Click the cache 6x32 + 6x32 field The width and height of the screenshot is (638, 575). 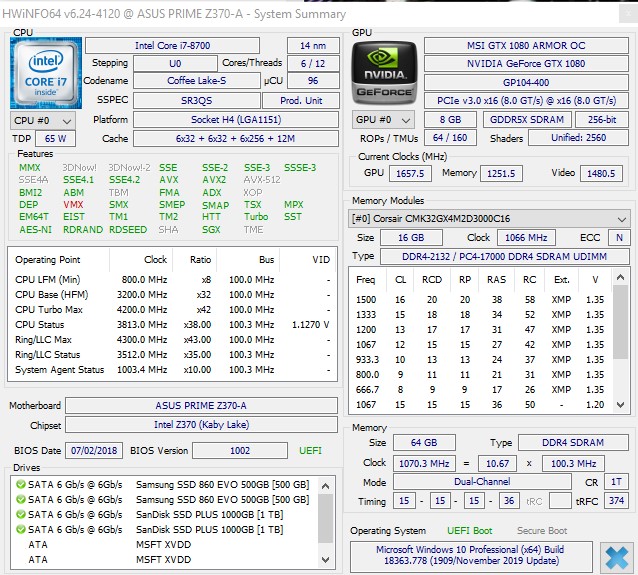pos(236,139)
